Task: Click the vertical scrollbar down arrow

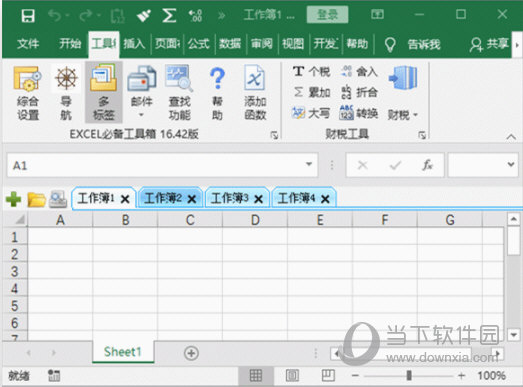Action: click(514, 335)
